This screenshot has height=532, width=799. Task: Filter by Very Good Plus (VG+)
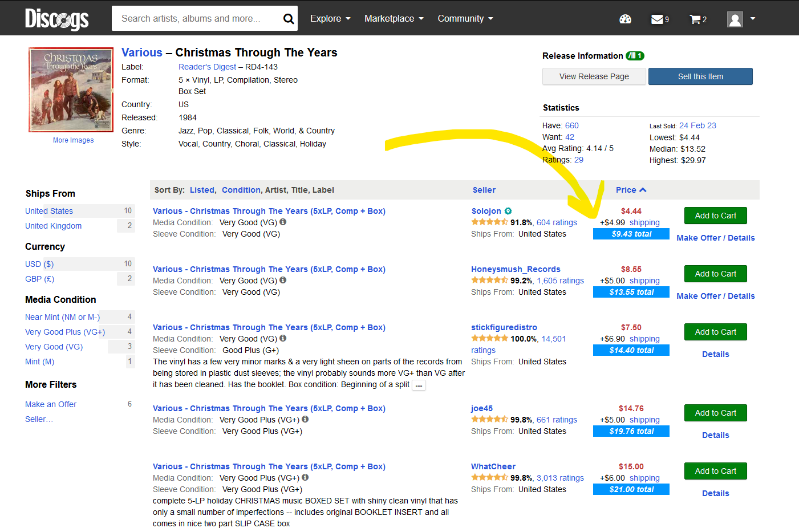[x=65, y=332]
